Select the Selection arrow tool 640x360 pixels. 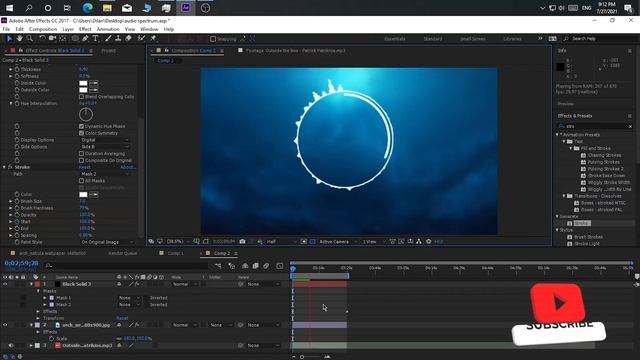pos(9,39)
